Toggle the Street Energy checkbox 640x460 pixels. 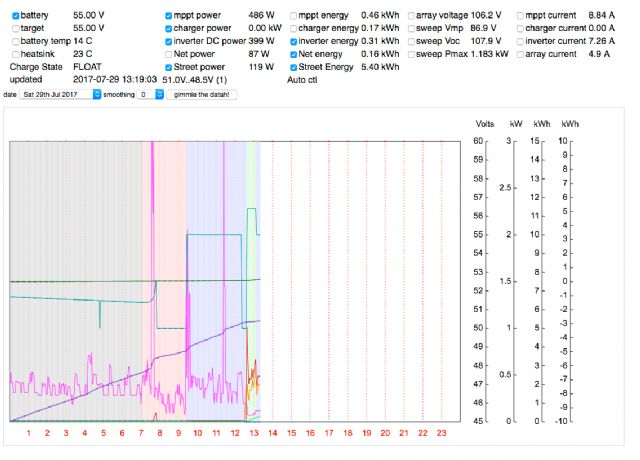[292, 66]
